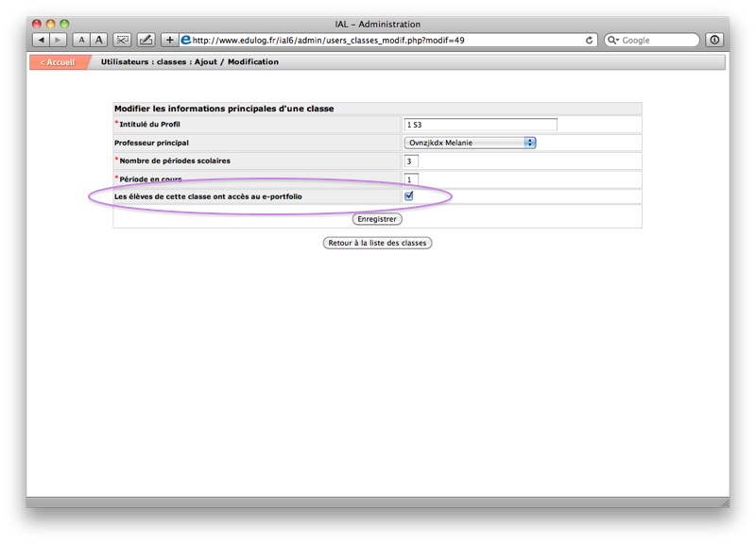Click Retour à la liste des classes

coord(377,243)
